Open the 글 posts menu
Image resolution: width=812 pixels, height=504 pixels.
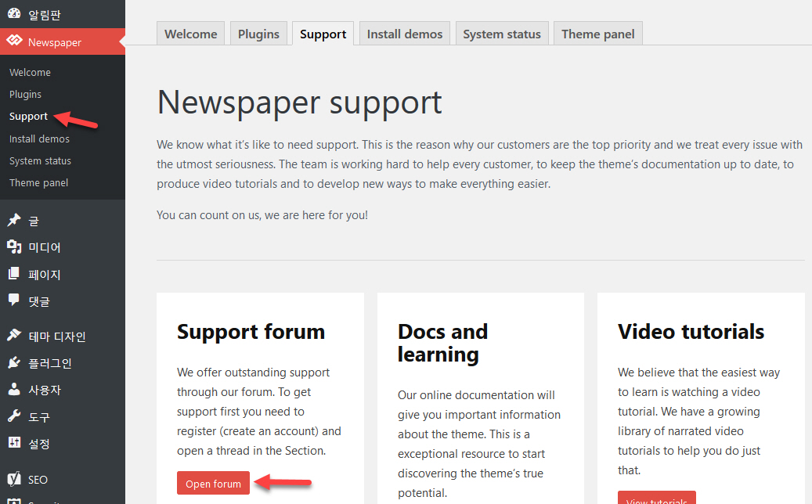[34, 221]
